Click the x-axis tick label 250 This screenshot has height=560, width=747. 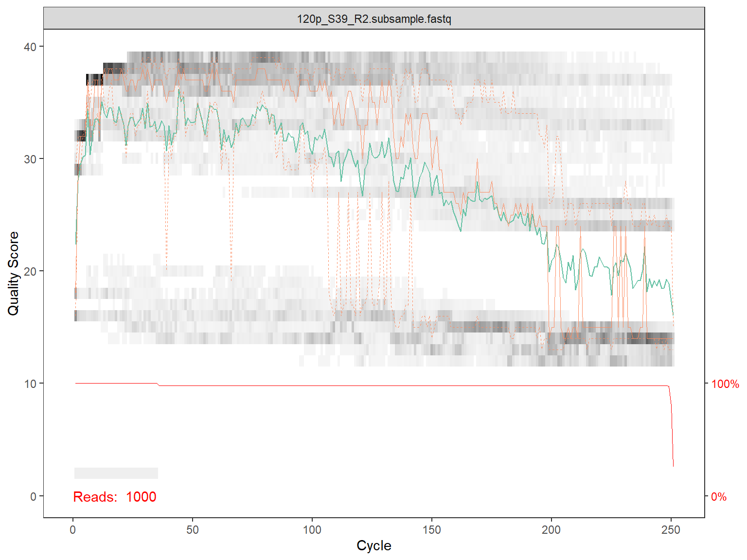pos(671,530)
